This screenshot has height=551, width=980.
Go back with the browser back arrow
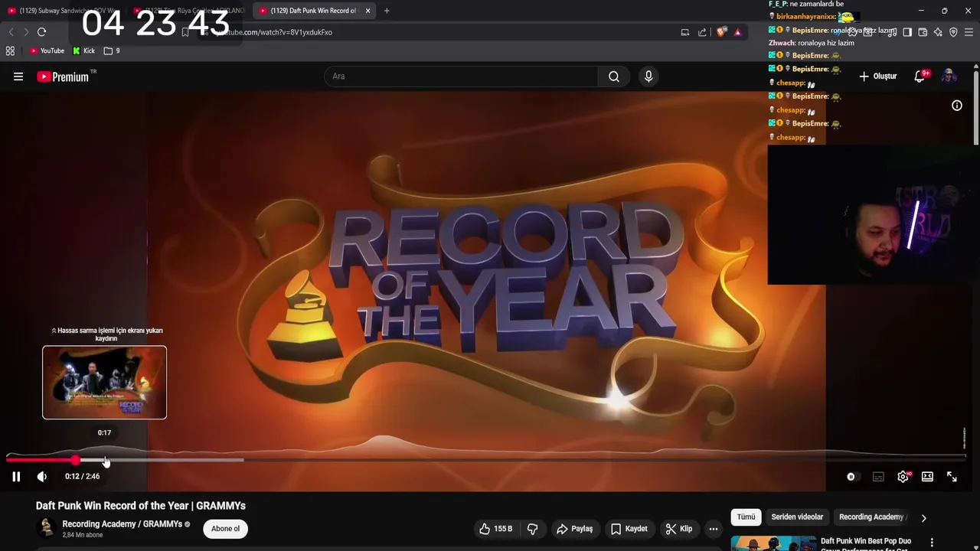[x=11, y=32]
